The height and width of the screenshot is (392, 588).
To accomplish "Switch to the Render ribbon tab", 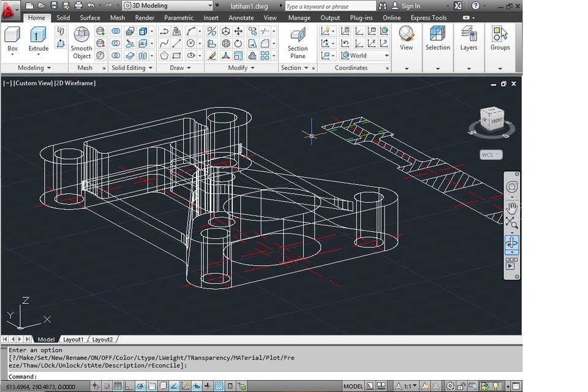I will (145, 18).
